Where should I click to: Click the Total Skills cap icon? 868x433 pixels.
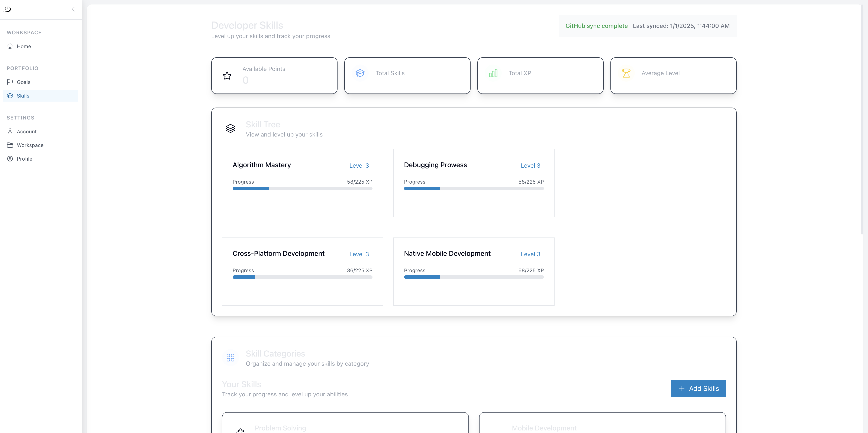(x=360, y=73)
